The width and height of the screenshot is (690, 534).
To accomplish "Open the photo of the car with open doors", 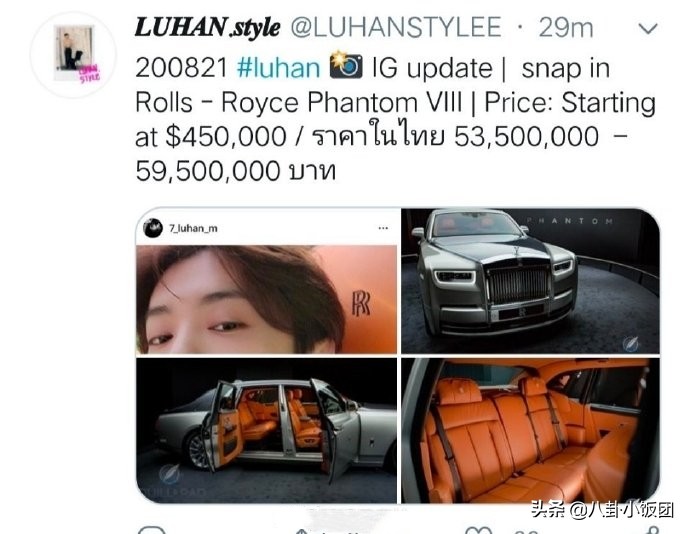I will (x=266, y=430).
